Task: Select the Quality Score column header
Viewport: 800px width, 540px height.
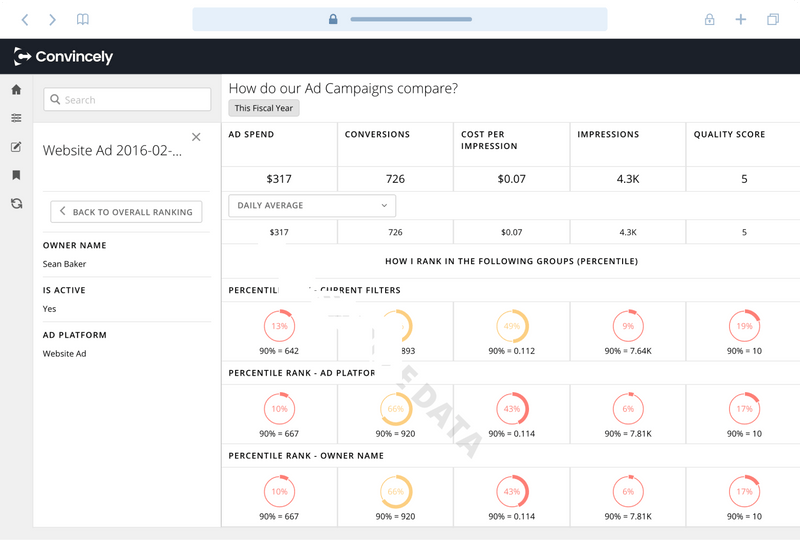Action: click(729, 134)
